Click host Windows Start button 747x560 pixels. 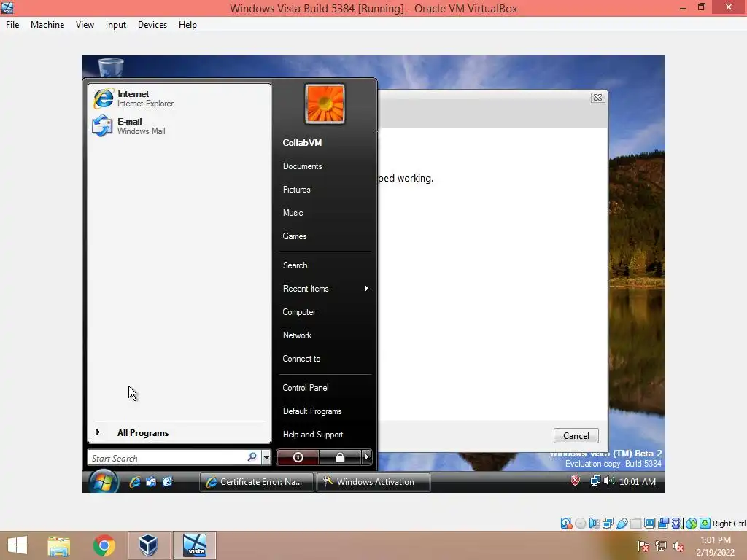(18, 545)
